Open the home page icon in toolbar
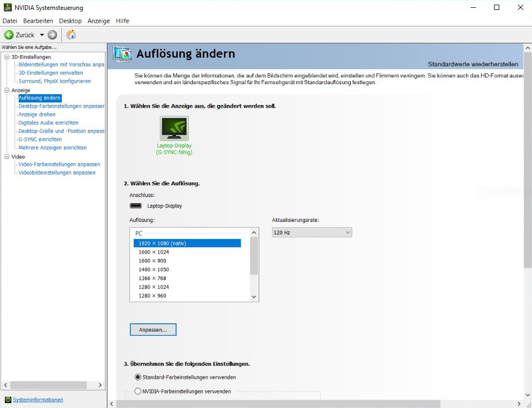 point(71,35)
